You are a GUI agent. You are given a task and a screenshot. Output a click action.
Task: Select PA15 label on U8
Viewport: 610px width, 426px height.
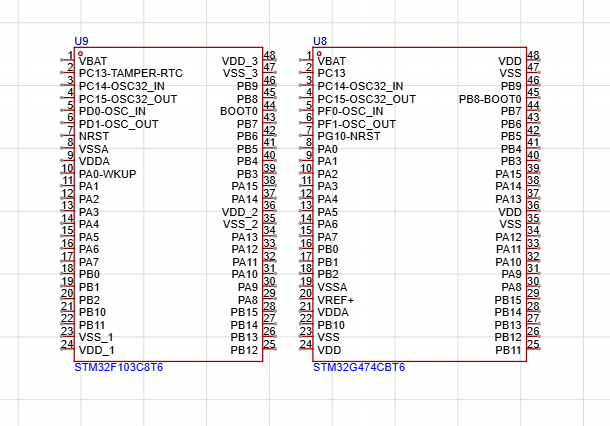pyautogui.click(x=508, y=174)
